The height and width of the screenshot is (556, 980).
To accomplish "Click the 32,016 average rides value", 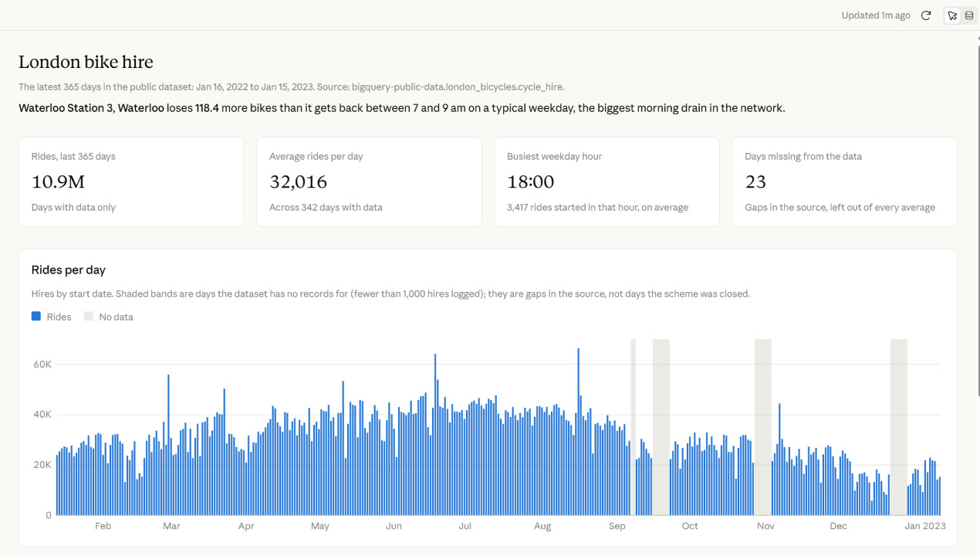I will (x=298, y=182).
